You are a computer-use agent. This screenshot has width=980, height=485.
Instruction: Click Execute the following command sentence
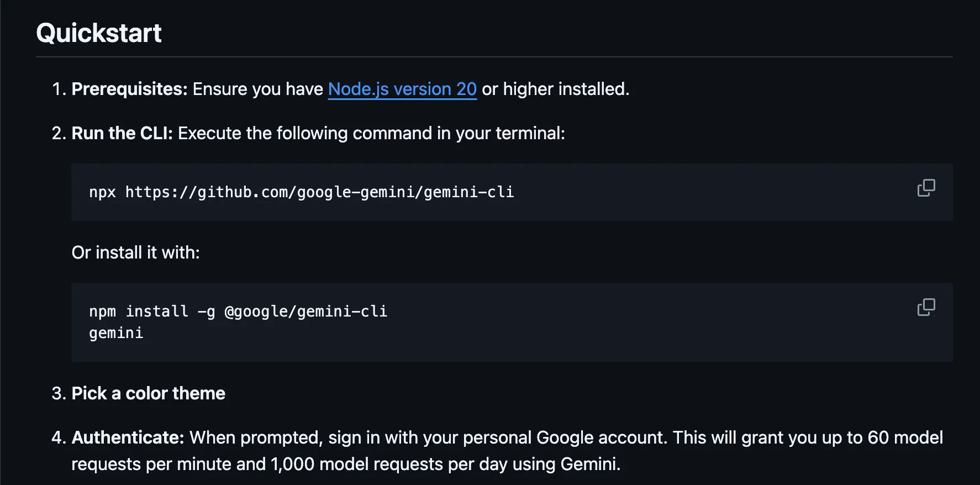[x=371, y=133]
